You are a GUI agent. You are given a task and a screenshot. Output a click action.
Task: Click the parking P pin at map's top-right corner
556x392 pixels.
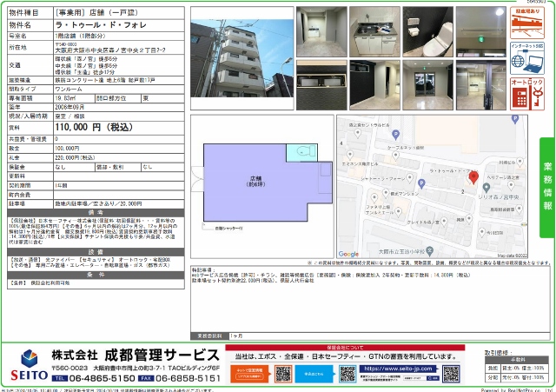(x=515, y=120)
